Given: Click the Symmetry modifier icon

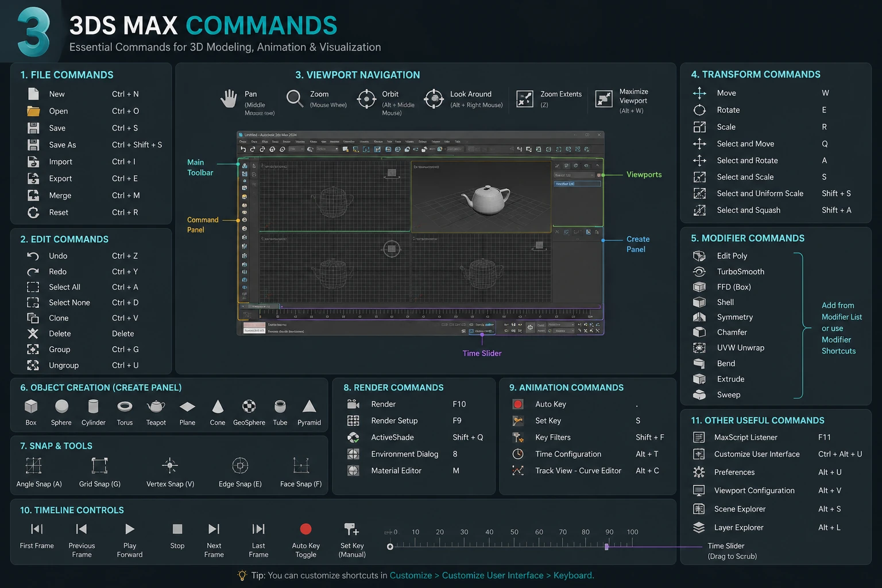Looking at the screenshot, I should [699, 317].
